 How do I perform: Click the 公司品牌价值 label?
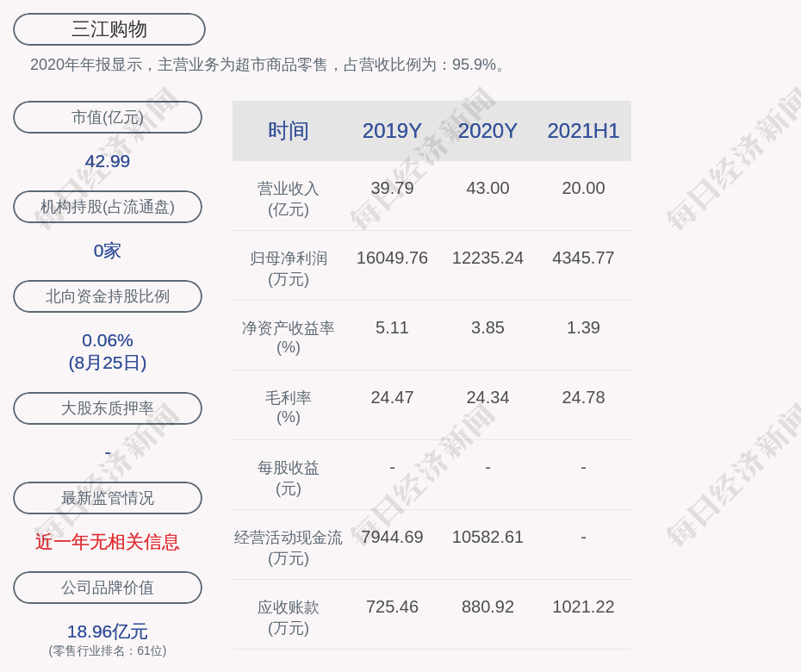[x=108, y=588]
